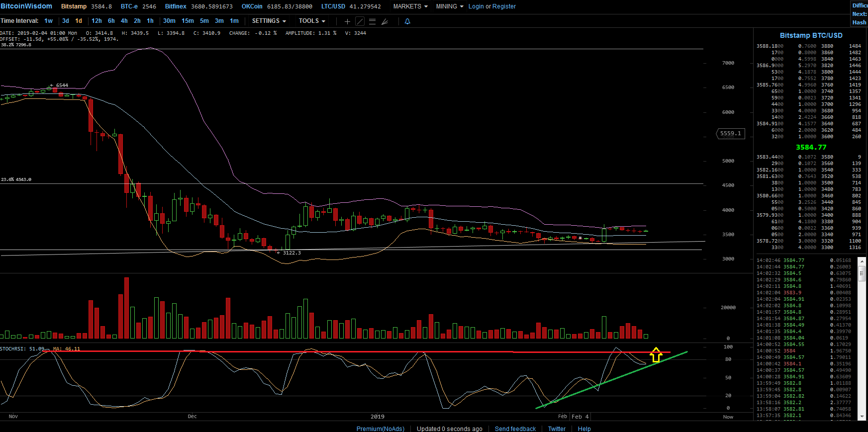Click the Nov label on time axis
This screenshot has width=868, height=432.
(x=13, y=417)
